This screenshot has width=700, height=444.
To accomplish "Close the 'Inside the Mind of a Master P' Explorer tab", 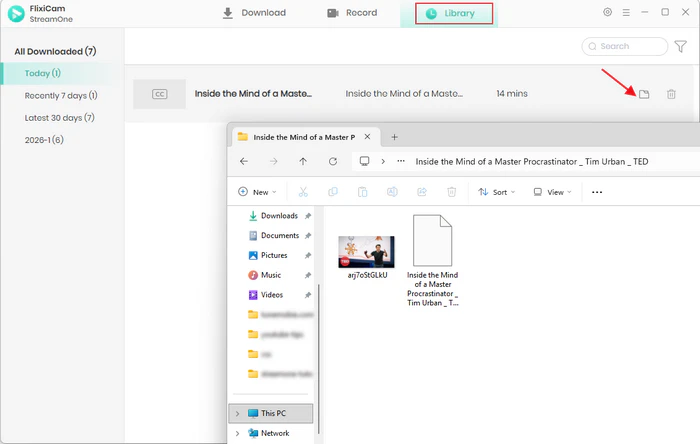I will coord(367,137).
